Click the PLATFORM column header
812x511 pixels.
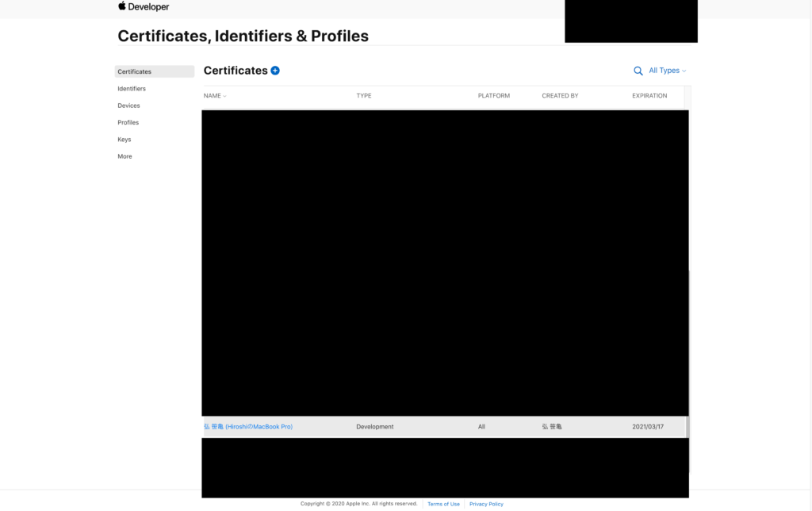pyautogui.click(x=493, y=96)
